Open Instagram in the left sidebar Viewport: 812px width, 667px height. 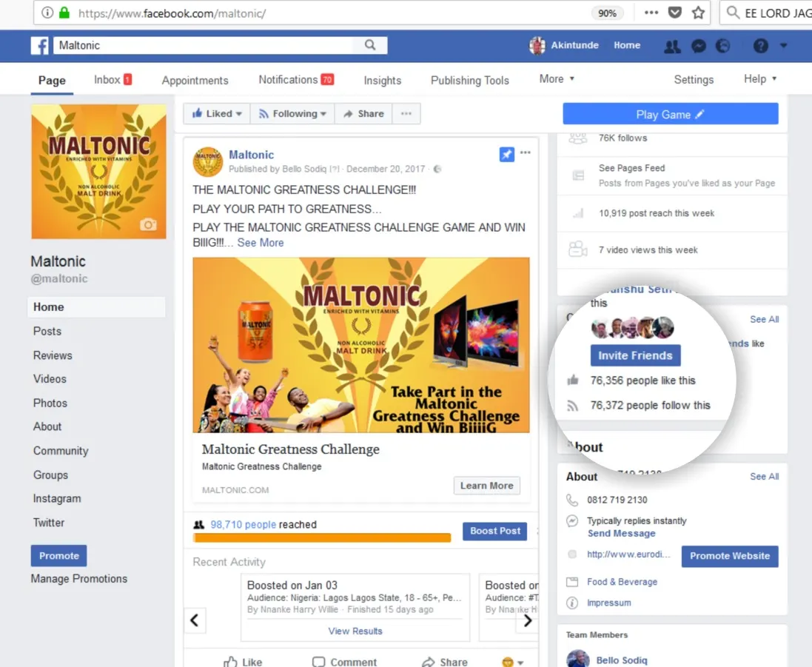(57, 499)
